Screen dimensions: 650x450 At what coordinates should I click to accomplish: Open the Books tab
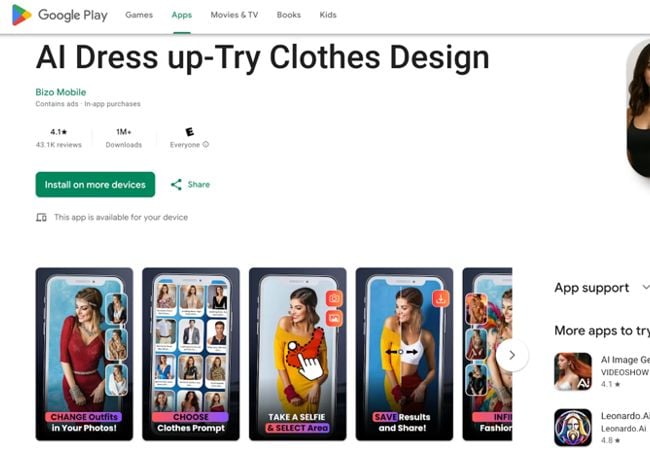[289, 15]
